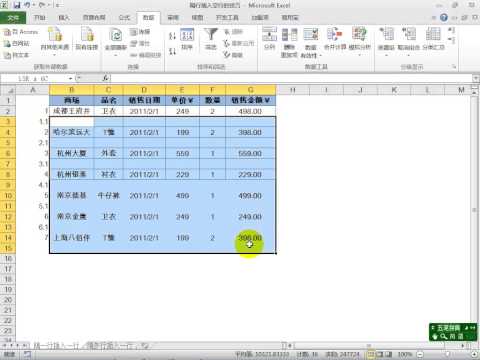Click the fx insert function button
Screen dimensions: 480x360
pos(106,79)
